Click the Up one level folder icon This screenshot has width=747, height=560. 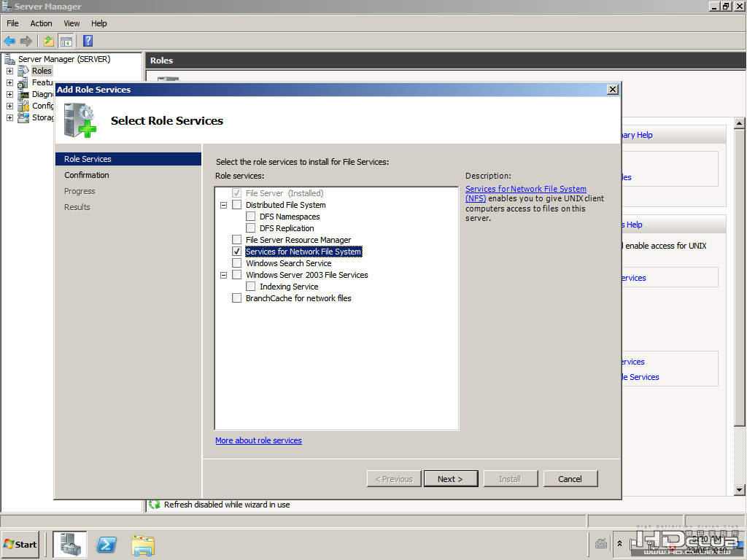(x=49, y=42)
